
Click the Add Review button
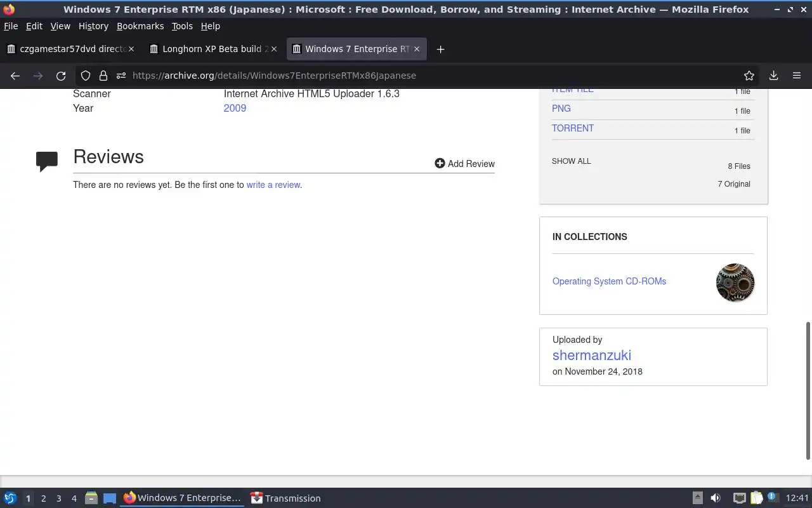(x=464, y=164)
